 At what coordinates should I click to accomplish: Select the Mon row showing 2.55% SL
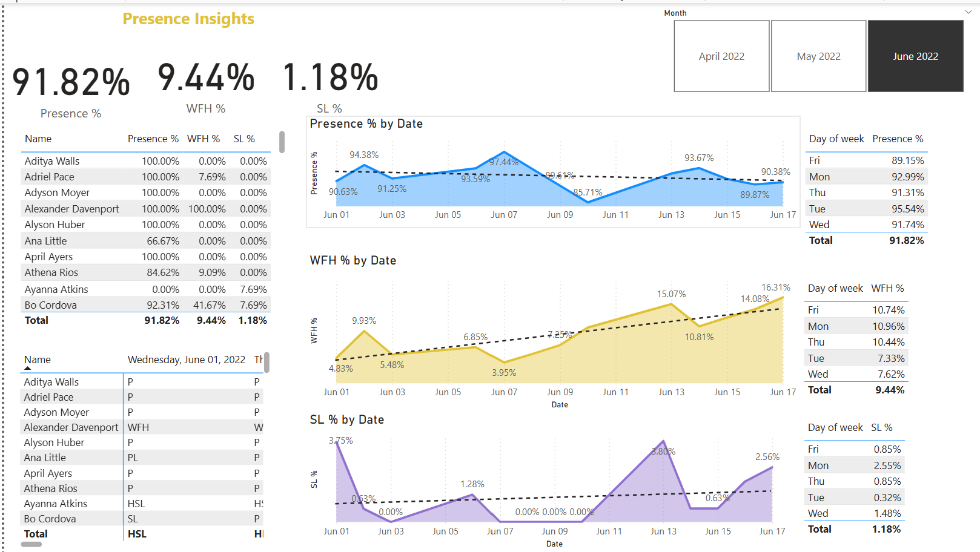[854, 465]
